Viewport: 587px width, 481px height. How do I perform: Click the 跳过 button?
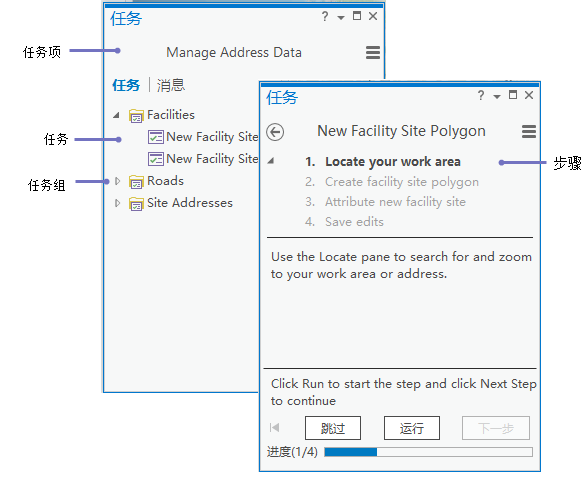333,428
